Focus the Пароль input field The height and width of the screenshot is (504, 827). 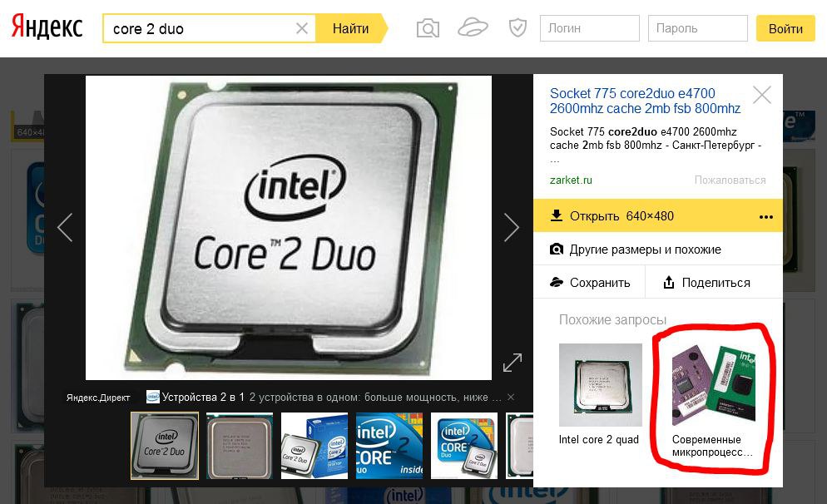(698, 28)
